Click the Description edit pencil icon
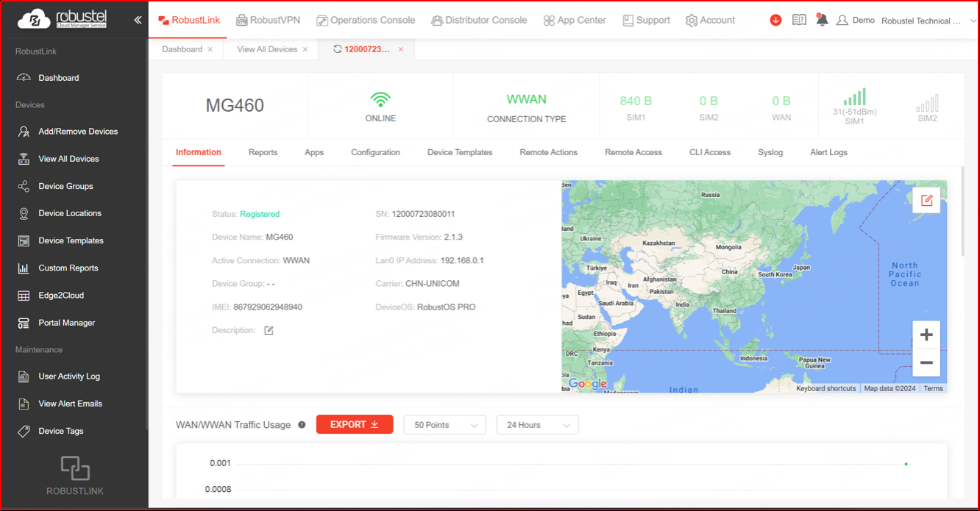 click(x=269, y=331)
